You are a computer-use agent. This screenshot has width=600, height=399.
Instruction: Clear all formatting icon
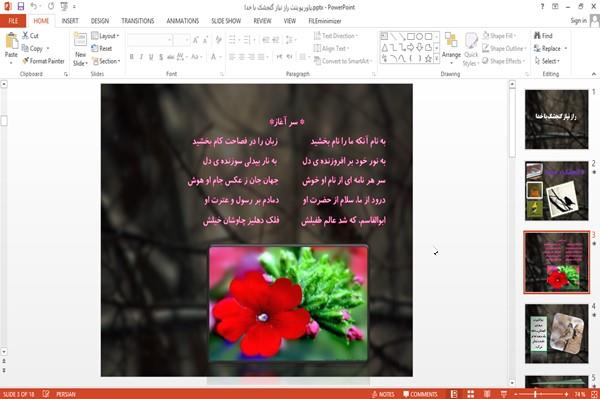click(x=218, y=39)
